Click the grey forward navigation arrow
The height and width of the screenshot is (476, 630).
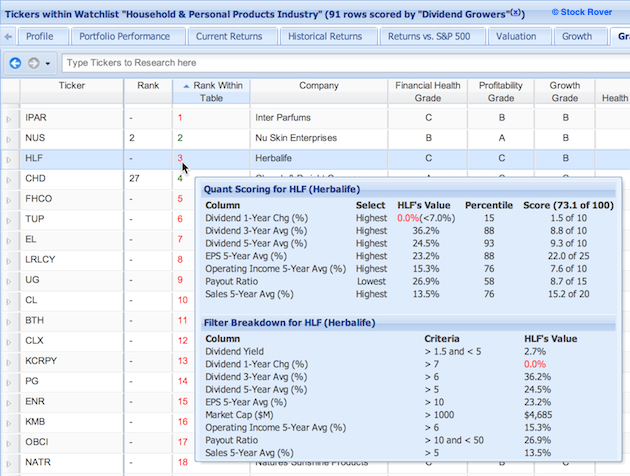coord(34,63)
